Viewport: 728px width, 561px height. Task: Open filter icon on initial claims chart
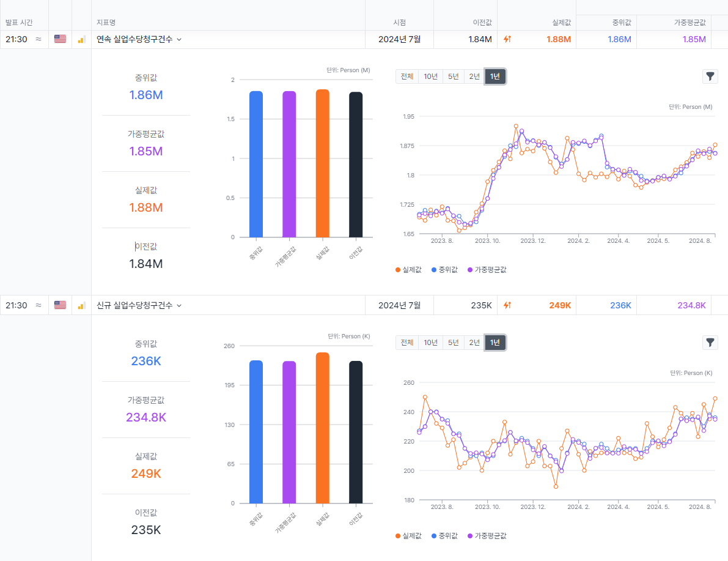pos(710,343)
